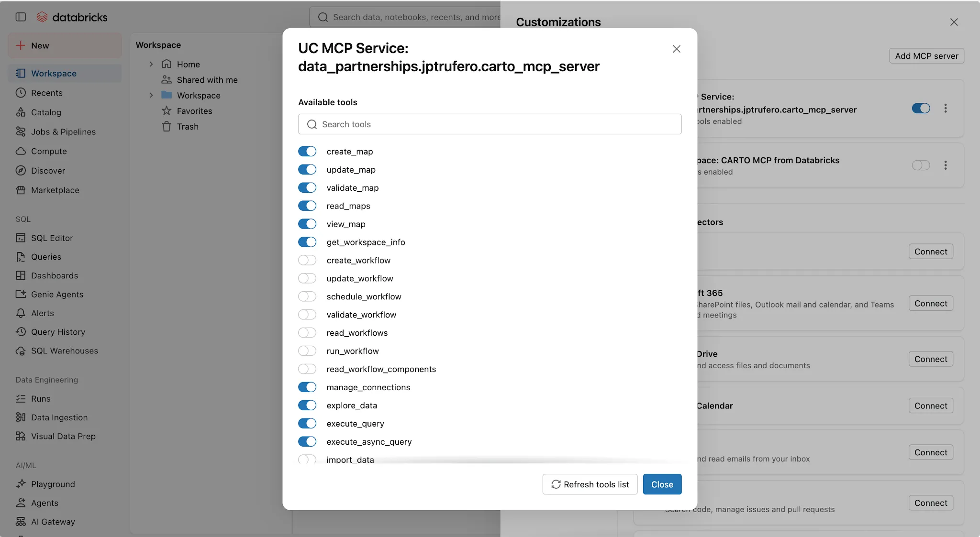Click the Trash bin icon
This screenshot has height=537, width=980.
point(167,127)
